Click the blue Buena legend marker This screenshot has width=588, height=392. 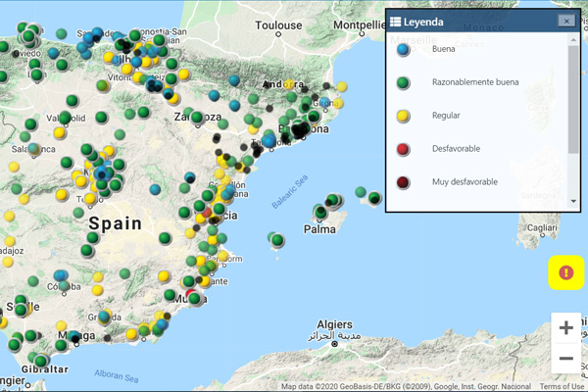coord(403,50)
